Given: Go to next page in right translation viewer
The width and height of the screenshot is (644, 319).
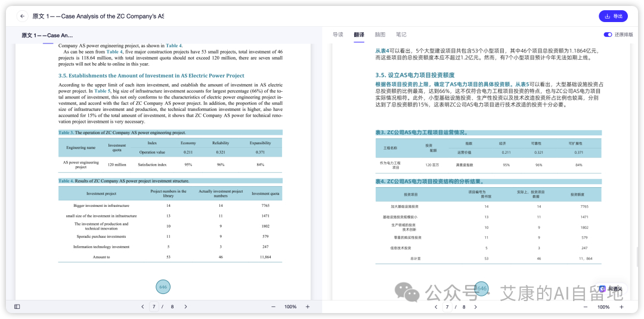Looking at the screenshot, I should (x=476, y=306).
